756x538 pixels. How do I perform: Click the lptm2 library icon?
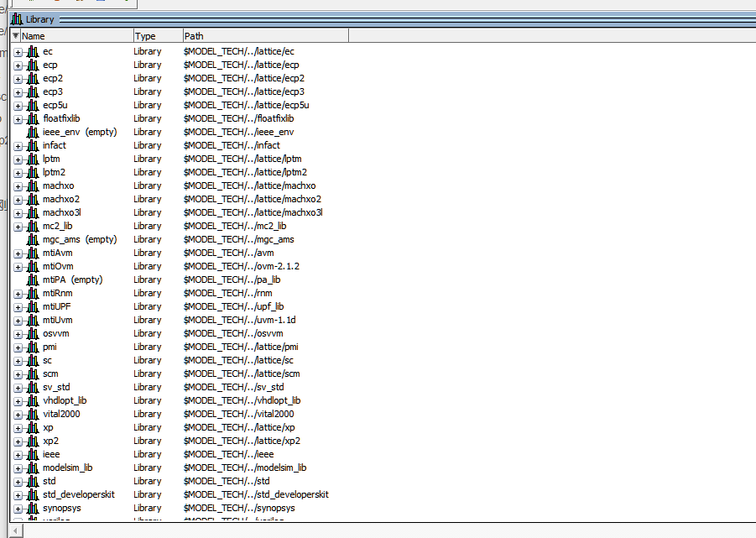click(33, 172)
